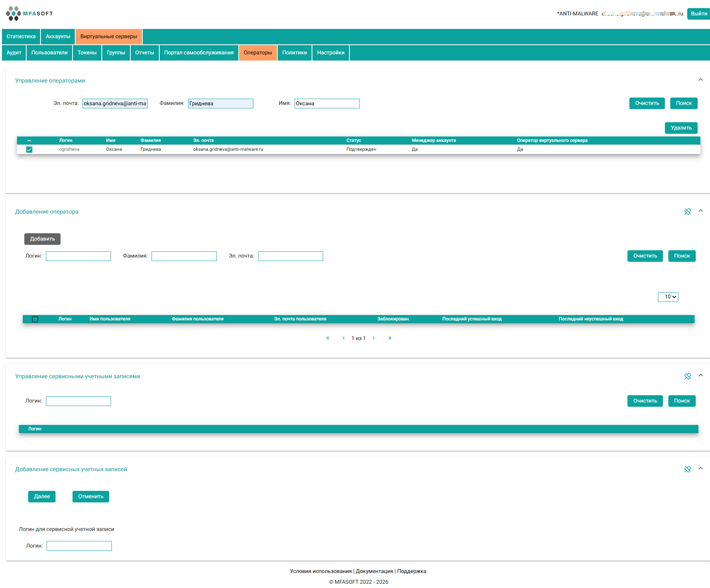Focus the Фамилия field containing Гриднева
The image size is (710, 588).
point(221,104)
